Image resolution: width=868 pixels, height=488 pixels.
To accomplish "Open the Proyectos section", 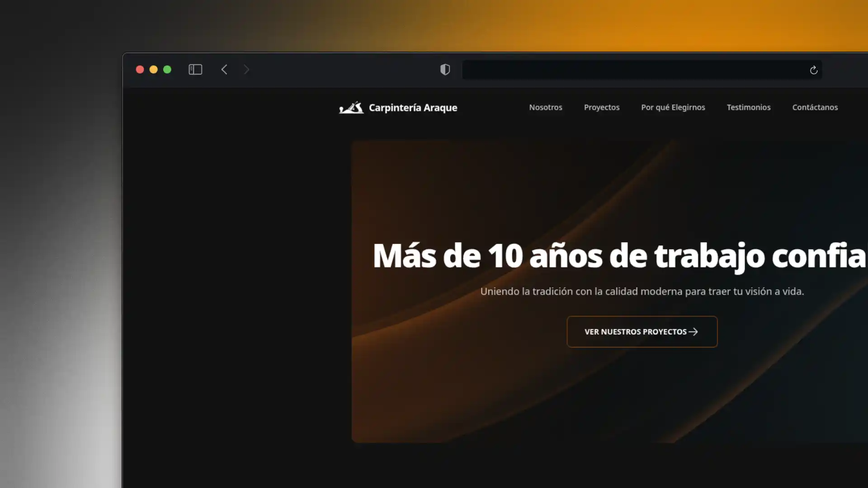I will coord(602,108).
